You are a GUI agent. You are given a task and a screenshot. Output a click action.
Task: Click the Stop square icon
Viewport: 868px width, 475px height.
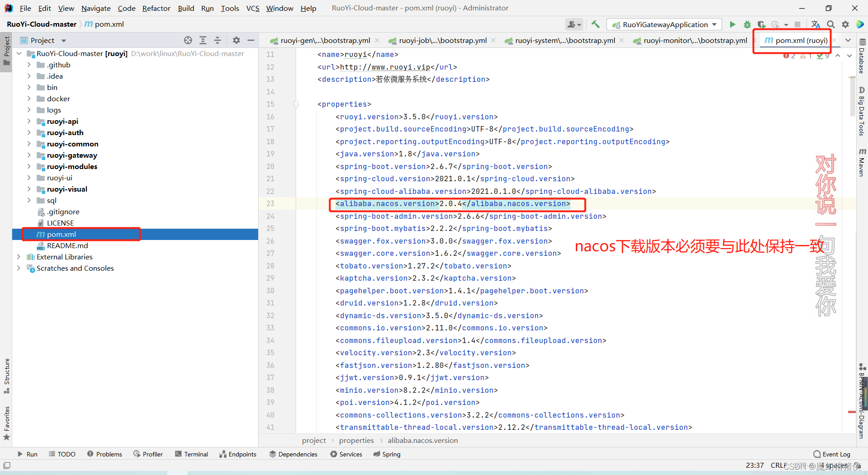click(x=797, y=24)
